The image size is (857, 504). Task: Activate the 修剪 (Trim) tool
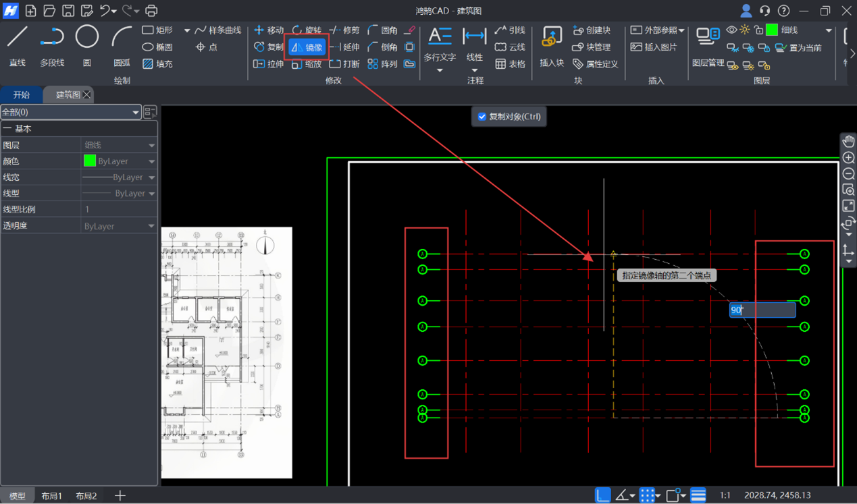[x=344, y=30]
